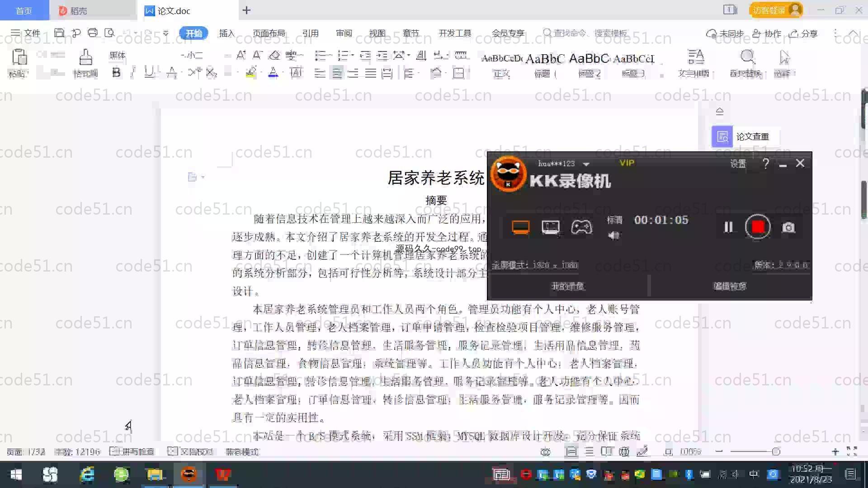Clear formatting eraser icon
This screenshot has width=868, height=488.
coord(274,55)
